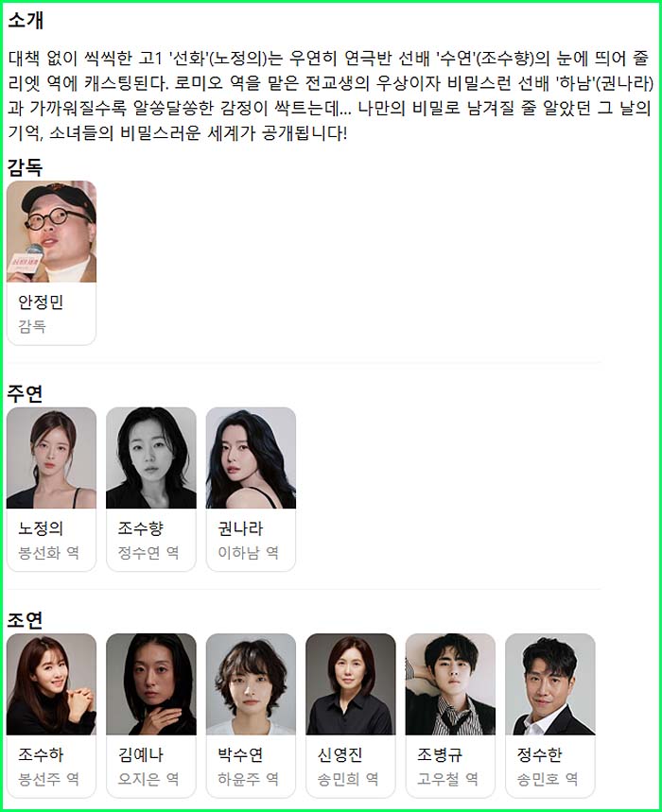Open 권나라's portrait thumbnail
This screenshot has height=812, width=662.
click(x=251, y=458)
